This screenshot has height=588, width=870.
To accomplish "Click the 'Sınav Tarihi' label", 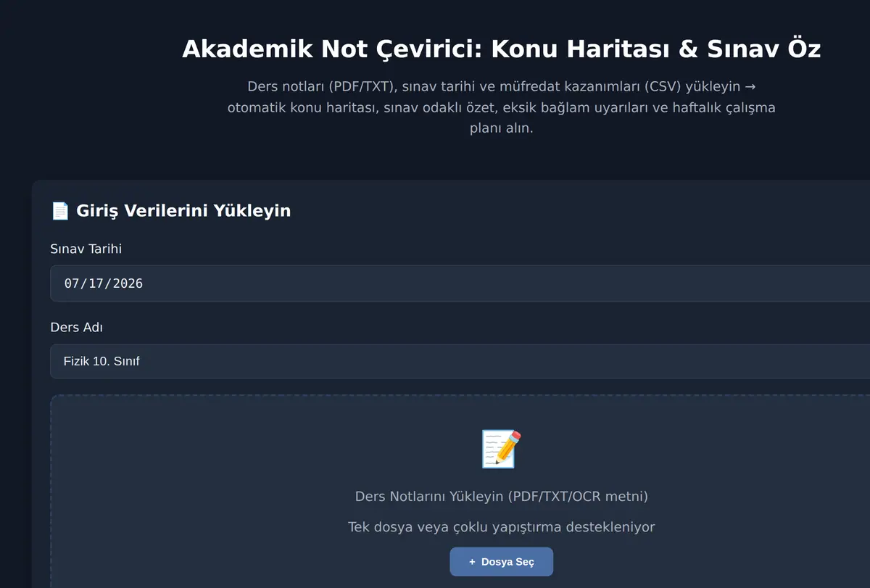I will (x=86, y=249).
